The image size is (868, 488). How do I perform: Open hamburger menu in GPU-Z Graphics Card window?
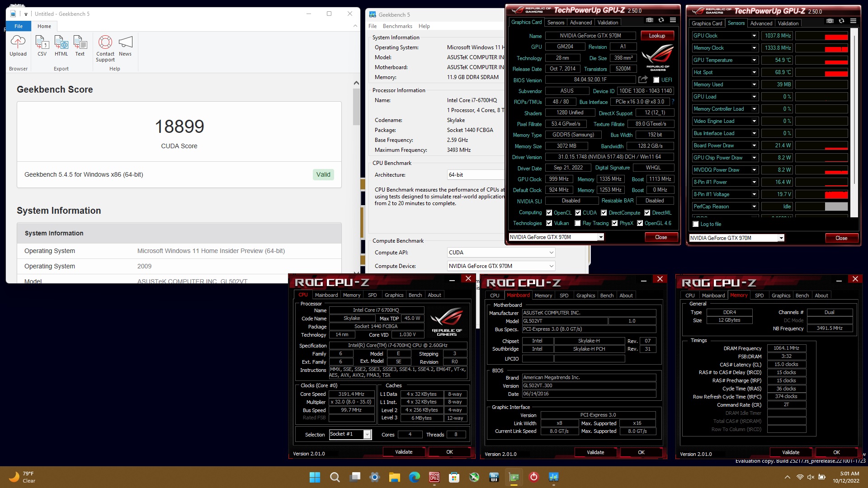tap(673, 20)
